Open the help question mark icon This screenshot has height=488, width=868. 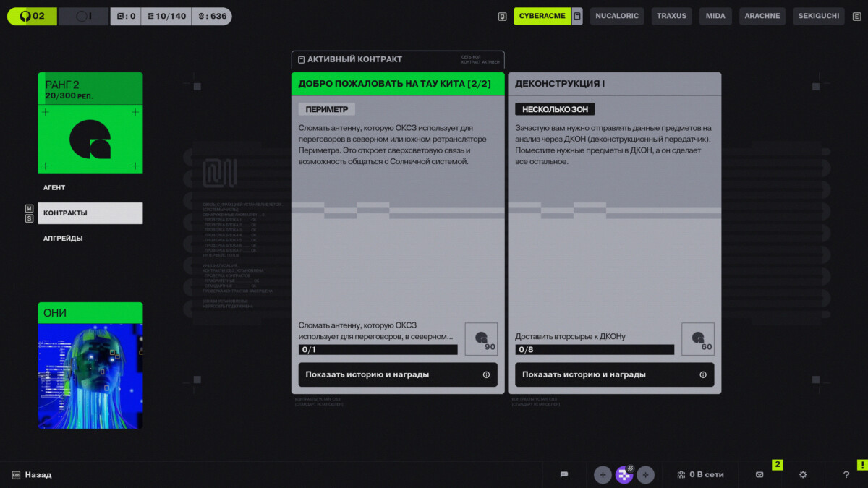[x=846, y=474]
